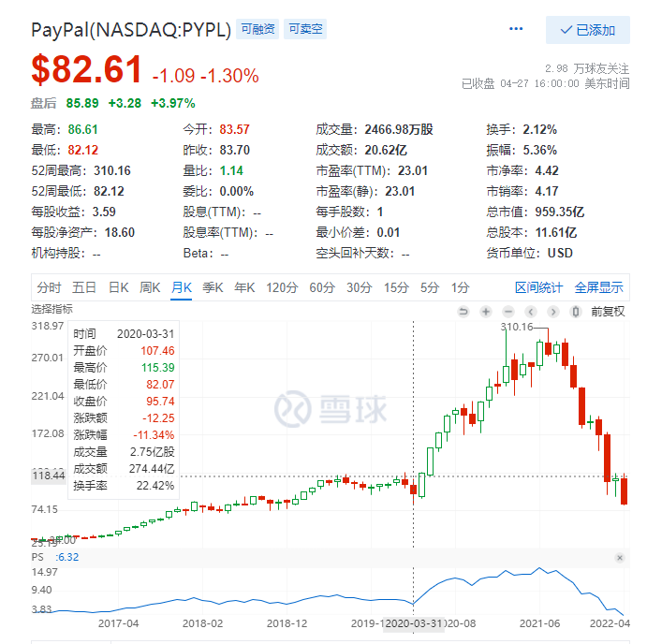Click the 总市值 959.35亿 value
The width and height of the screenshot is (647, 644).
click(560, 212)
